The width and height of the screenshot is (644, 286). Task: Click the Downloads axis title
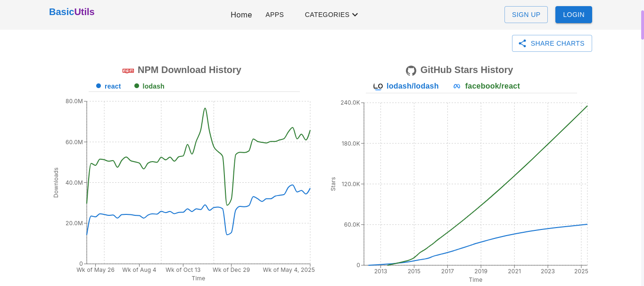tap(56, 182)
